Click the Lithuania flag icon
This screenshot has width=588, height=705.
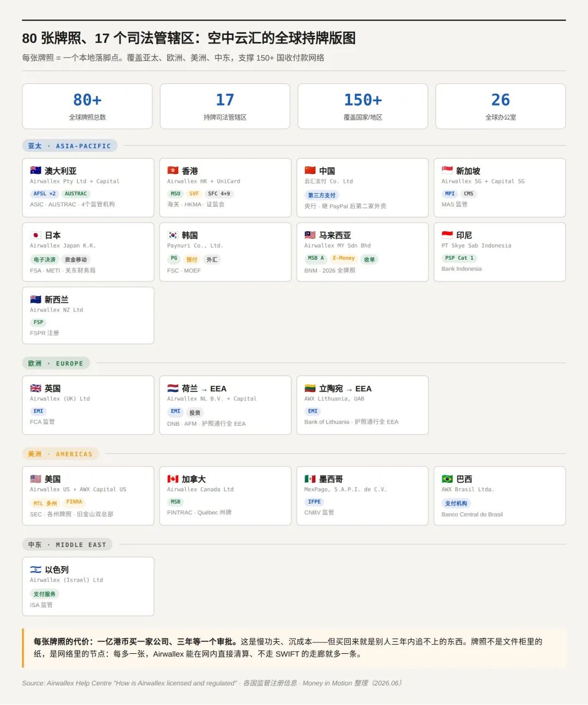(310, 388)
